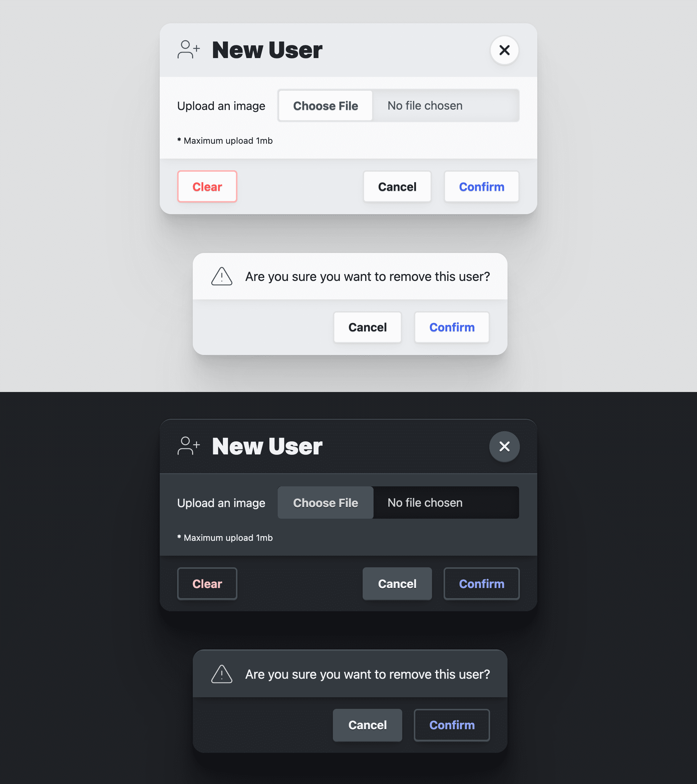Click the No file chosen input field light

pos(446,106)
